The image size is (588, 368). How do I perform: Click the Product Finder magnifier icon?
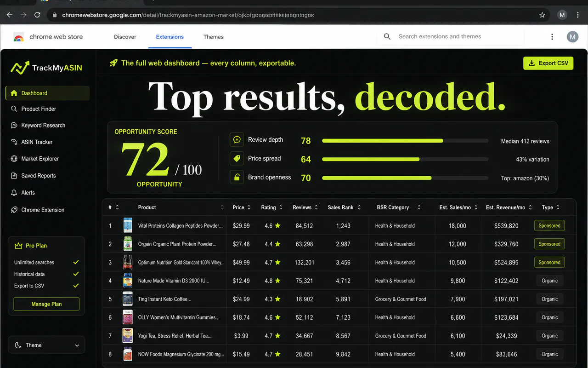pyautogui.click(x=14, y=109)
